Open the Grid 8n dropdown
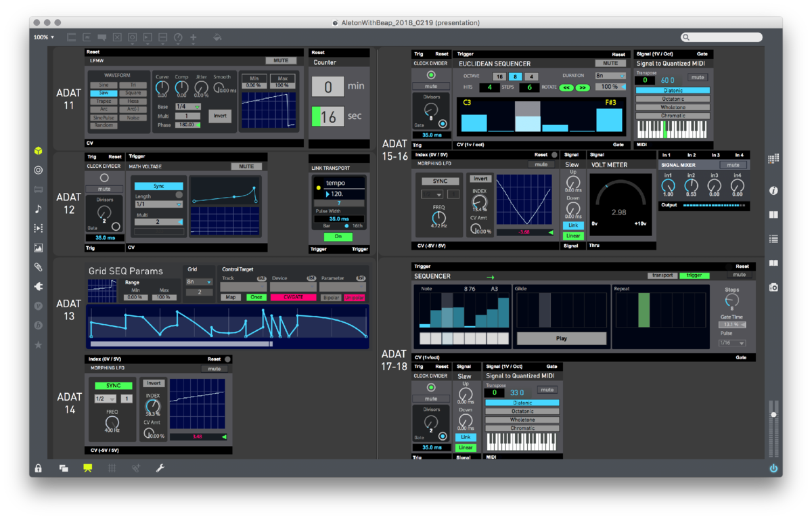The height and width of the screenshot is (519, 812). click(200, 281)
